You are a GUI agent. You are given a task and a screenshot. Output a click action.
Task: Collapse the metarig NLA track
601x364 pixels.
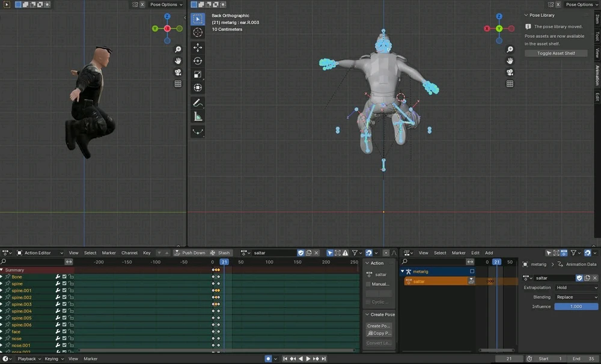pos(403,271)
